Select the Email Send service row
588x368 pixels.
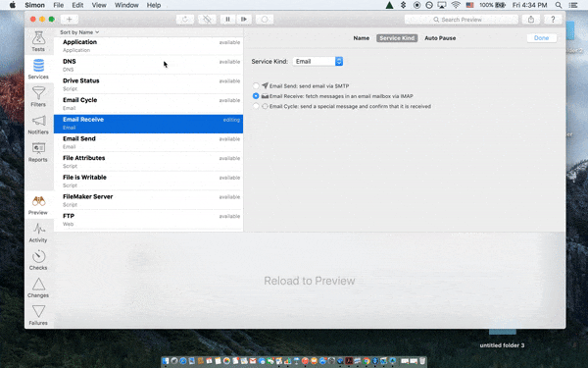tap(149, 142)
